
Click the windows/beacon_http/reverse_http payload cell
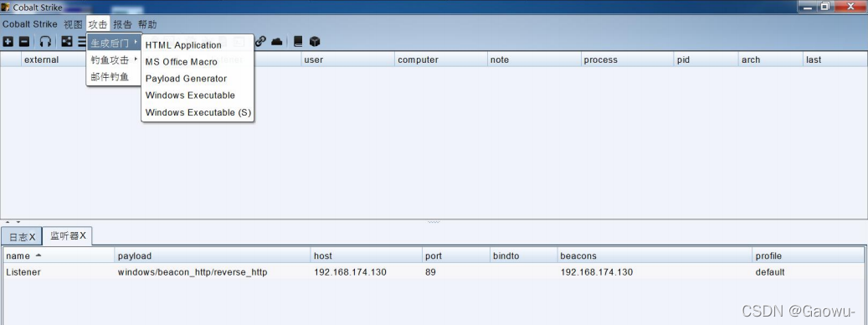coord(193,272)
